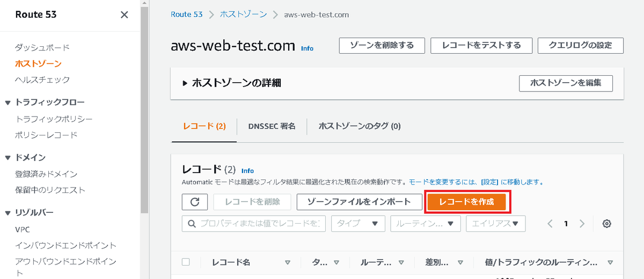Focus the record search input field
644x279 pixels.
[x=261, y=224]
